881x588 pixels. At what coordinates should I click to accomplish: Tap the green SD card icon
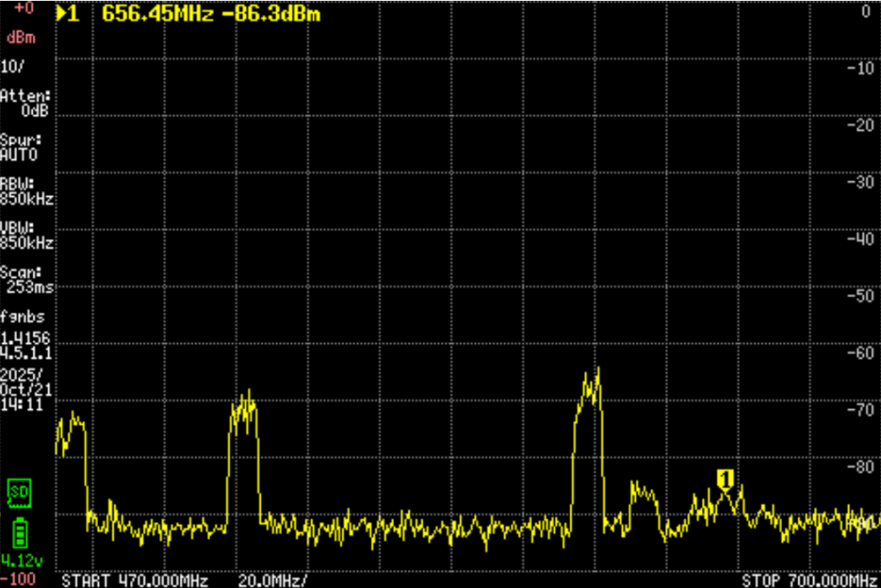click(x=18, y=493)
